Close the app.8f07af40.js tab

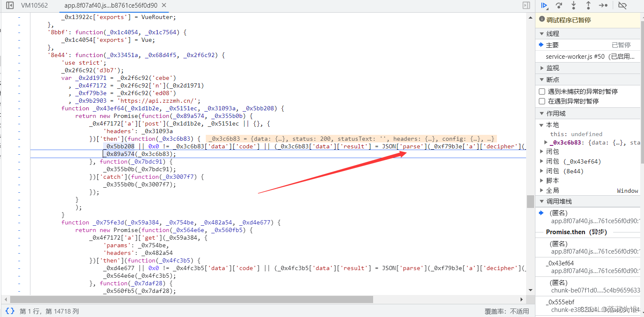pos(164,5)
